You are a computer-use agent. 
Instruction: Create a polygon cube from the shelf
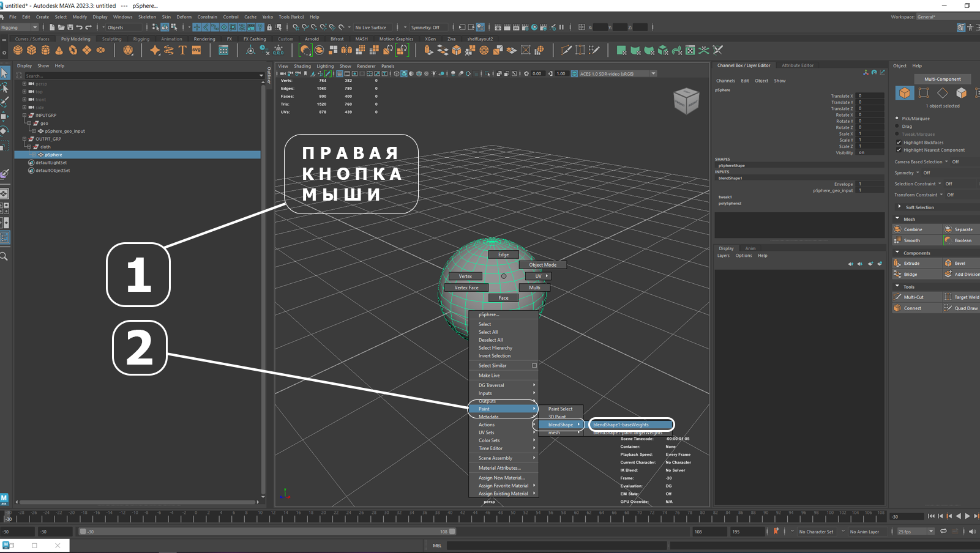point(32,50)
